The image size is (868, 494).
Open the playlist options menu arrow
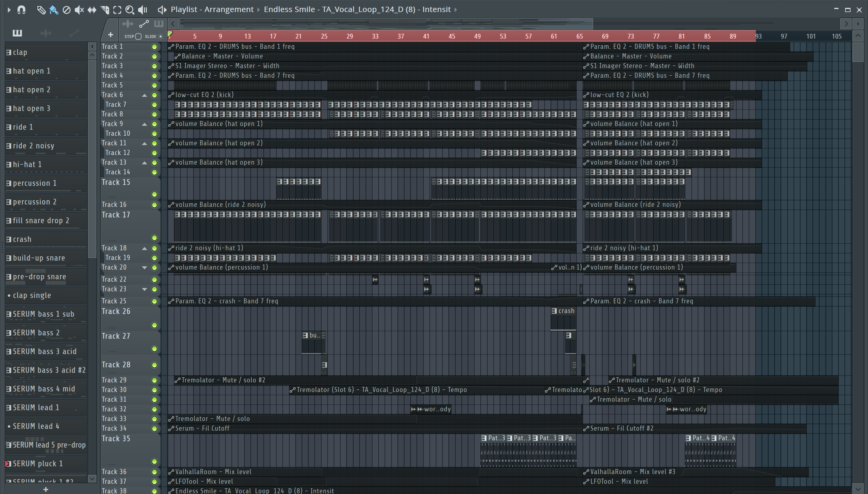coord(9,10)
